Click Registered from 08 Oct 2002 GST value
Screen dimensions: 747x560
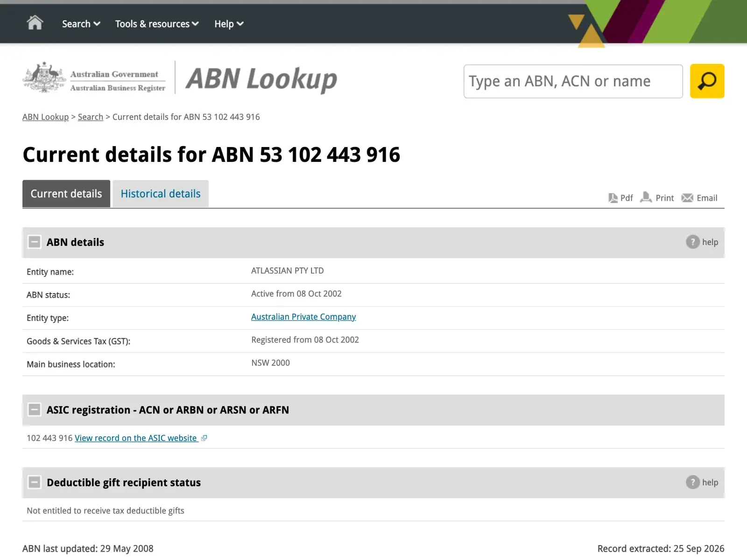pos(305,340)
